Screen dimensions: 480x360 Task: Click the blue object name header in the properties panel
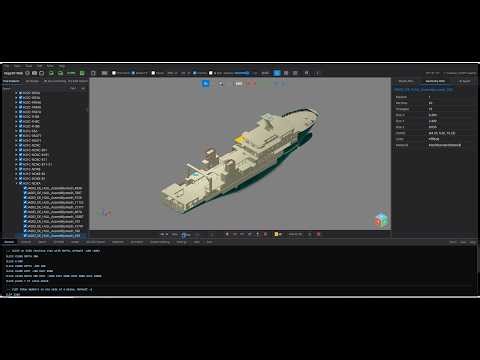tap(423, 90)
